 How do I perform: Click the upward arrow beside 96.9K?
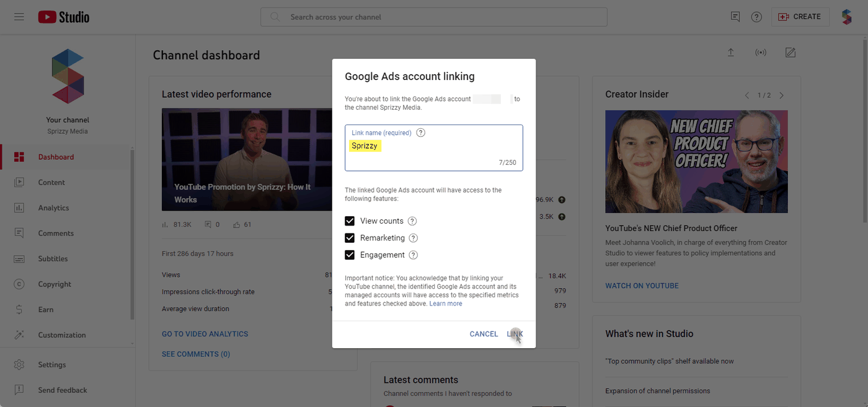(562, 199)
